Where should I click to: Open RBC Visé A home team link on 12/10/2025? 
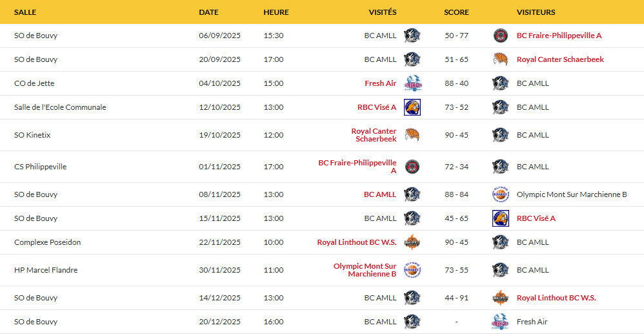pos(377,107)
